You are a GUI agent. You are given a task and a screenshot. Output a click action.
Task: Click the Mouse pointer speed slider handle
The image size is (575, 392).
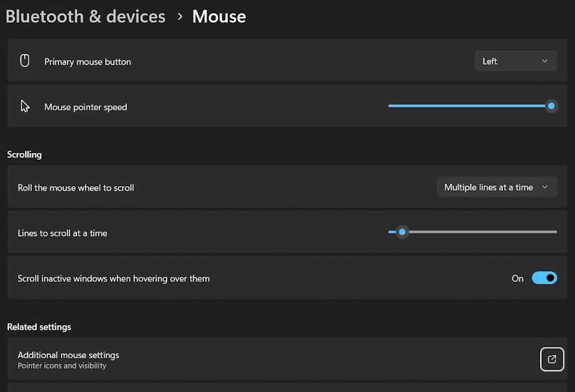(x=551, y=106)
